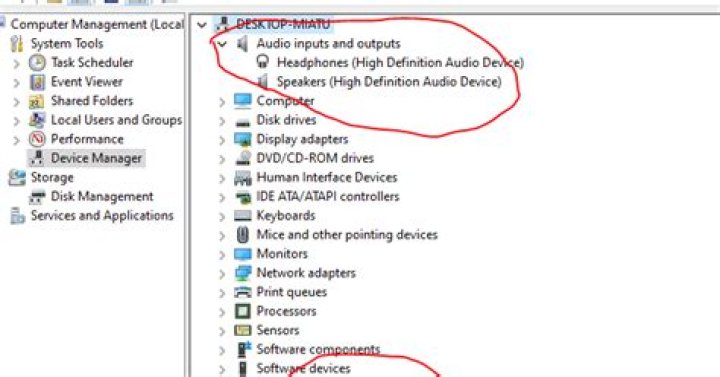Click the Local Users and Groups icon
This screenshot has width=720, height=377.
(37, 120)
